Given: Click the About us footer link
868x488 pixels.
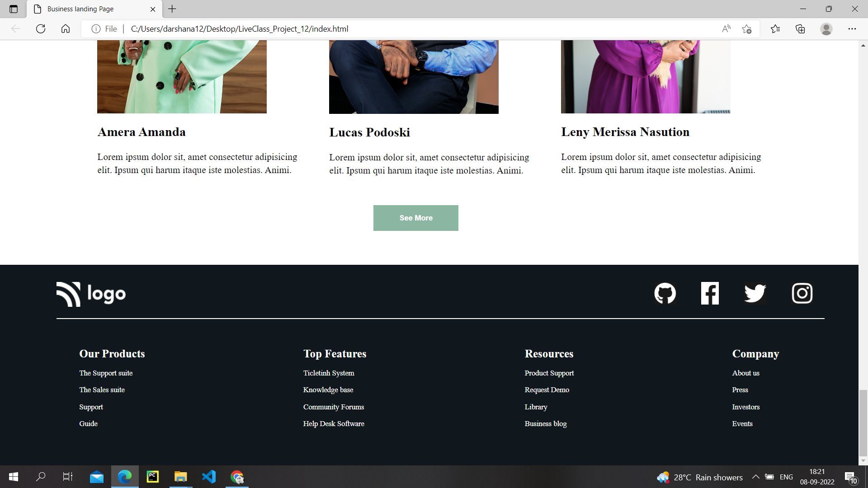Looking at the screenshot, I should (x=745, y=373).
